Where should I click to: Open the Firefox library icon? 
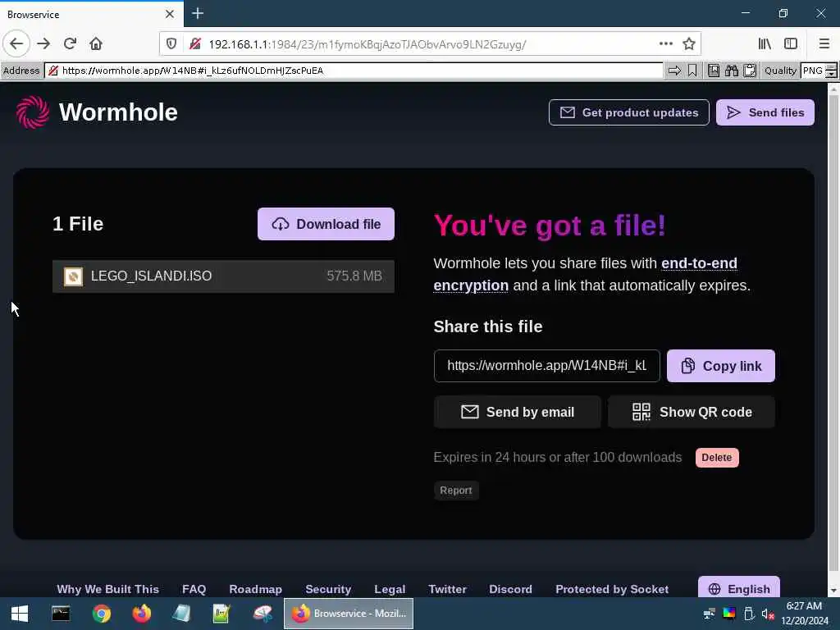(x=765, y=43)
